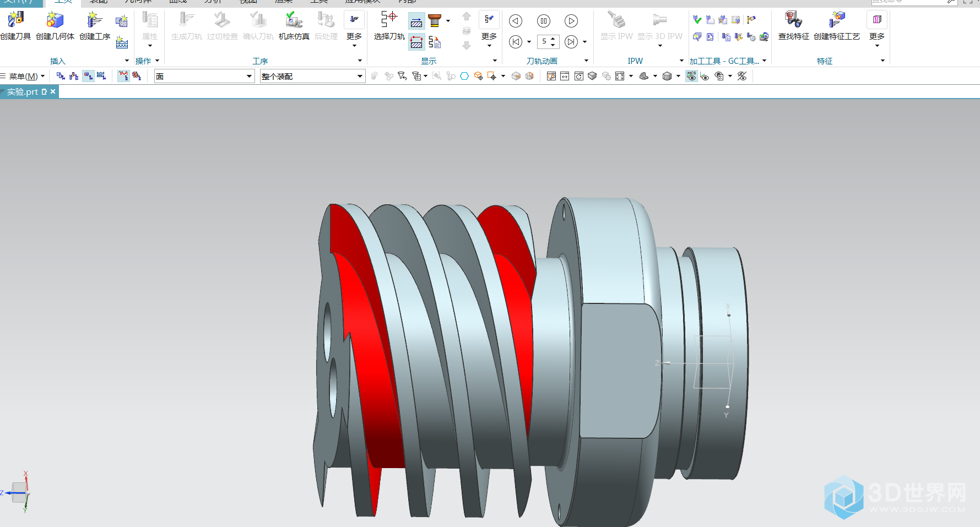Click the 选择刀轨 select tool path icon

pos(389,19)
